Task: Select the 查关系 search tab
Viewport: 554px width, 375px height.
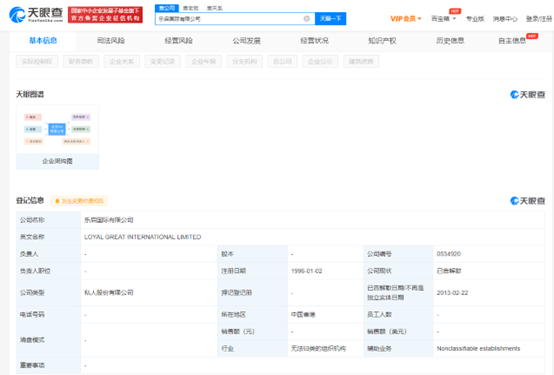Action: [x=214, y=8]
